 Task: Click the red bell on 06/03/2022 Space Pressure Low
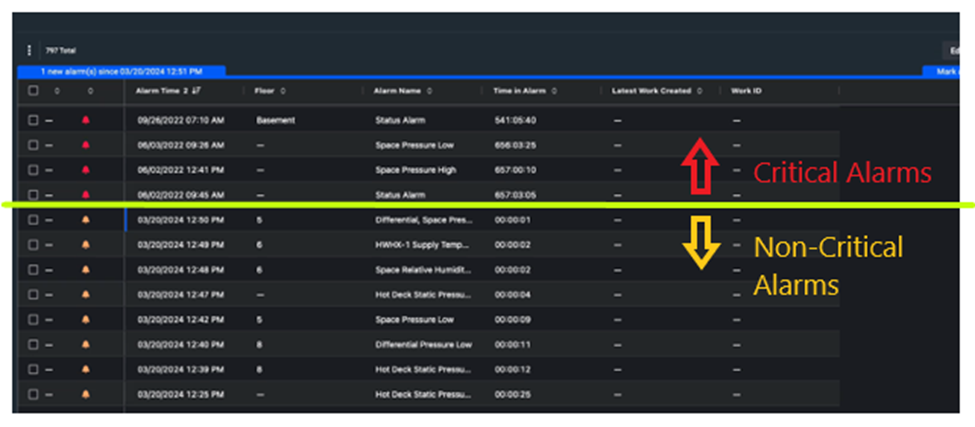coord(86,145)
